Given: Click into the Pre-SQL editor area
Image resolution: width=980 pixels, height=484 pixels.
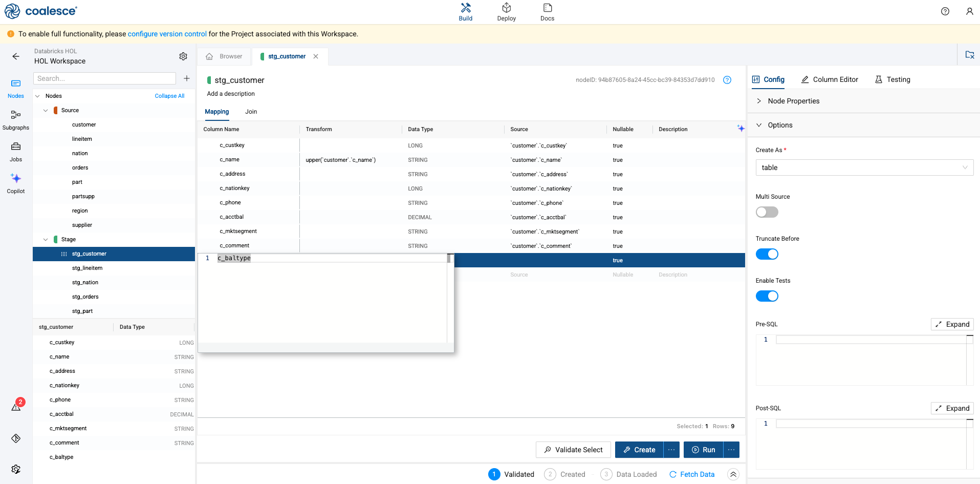Looking at the screenshot, I should (864, 360).
